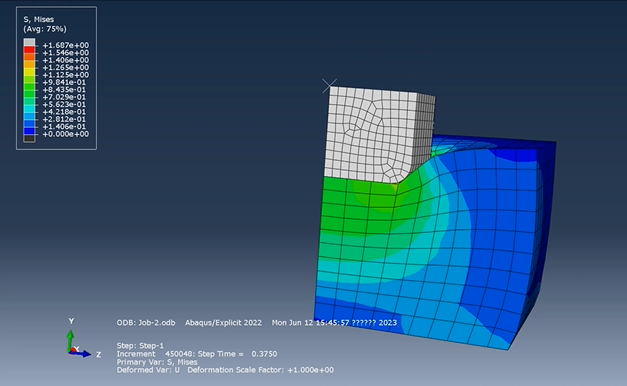
Task: Select the red X axis label on the triad
Action: (77, 349)
